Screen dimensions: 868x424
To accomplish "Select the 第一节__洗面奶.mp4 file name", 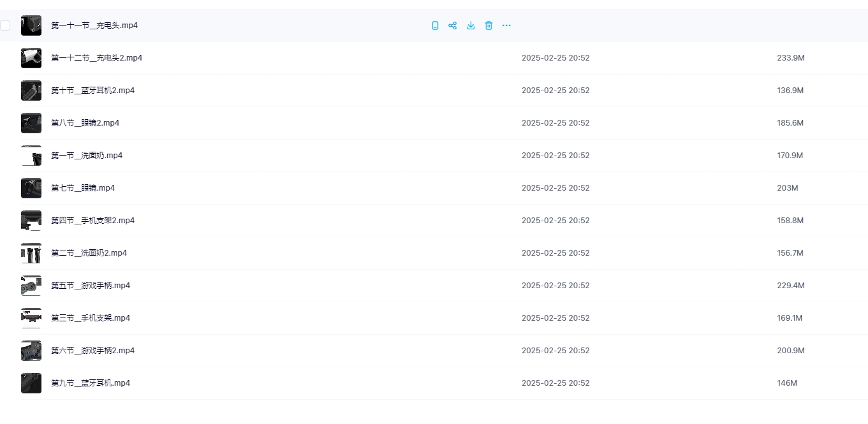I will point(87,156).
